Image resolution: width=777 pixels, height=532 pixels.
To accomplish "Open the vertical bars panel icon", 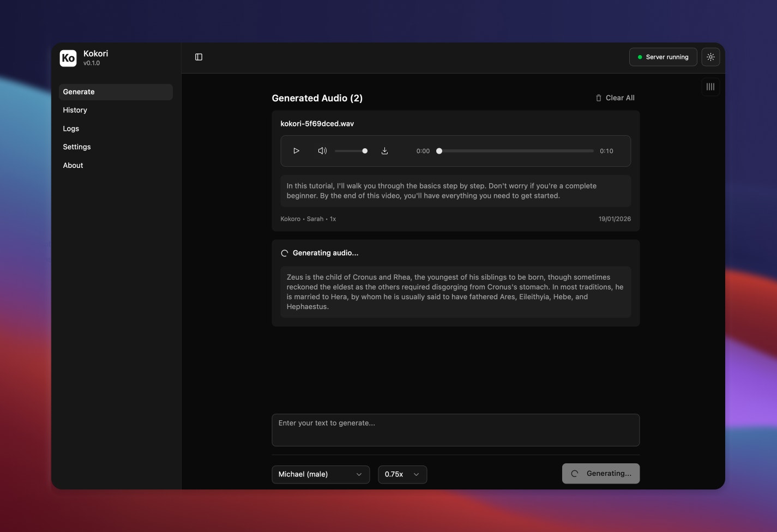I will coord(710,87).
